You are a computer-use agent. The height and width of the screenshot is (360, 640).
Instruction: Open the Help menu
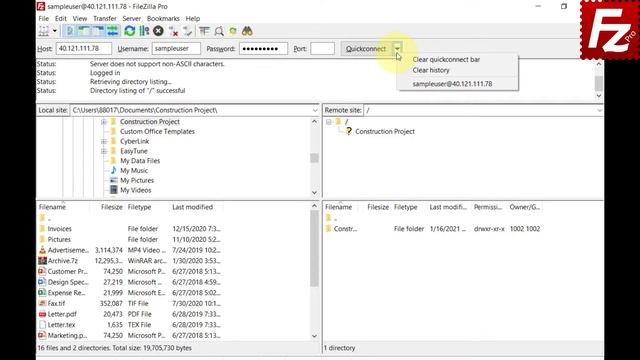193,18
